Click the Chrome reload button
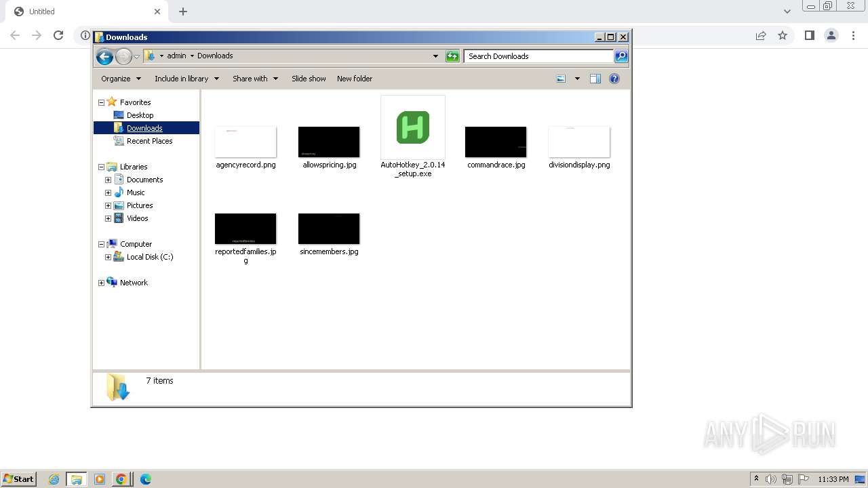Screen dimensions: 868x488 tap(58, 35)
